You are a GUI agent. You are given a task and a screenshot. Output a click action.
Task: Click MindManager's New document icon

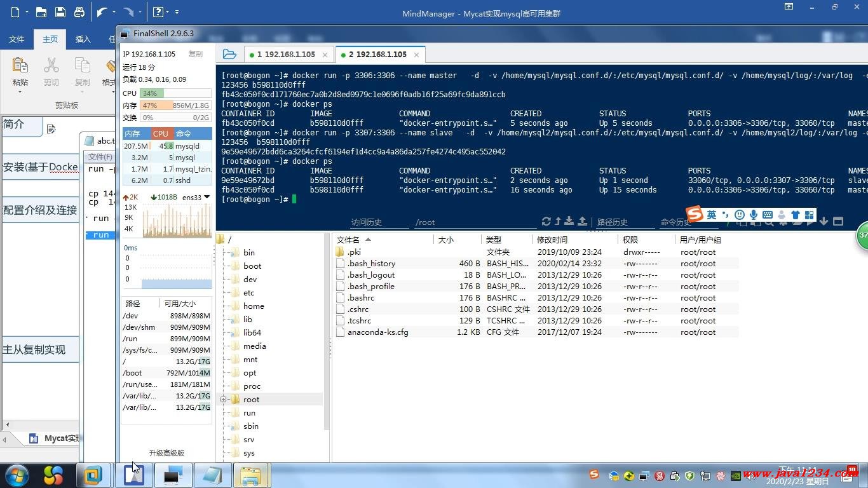(15, 12)
